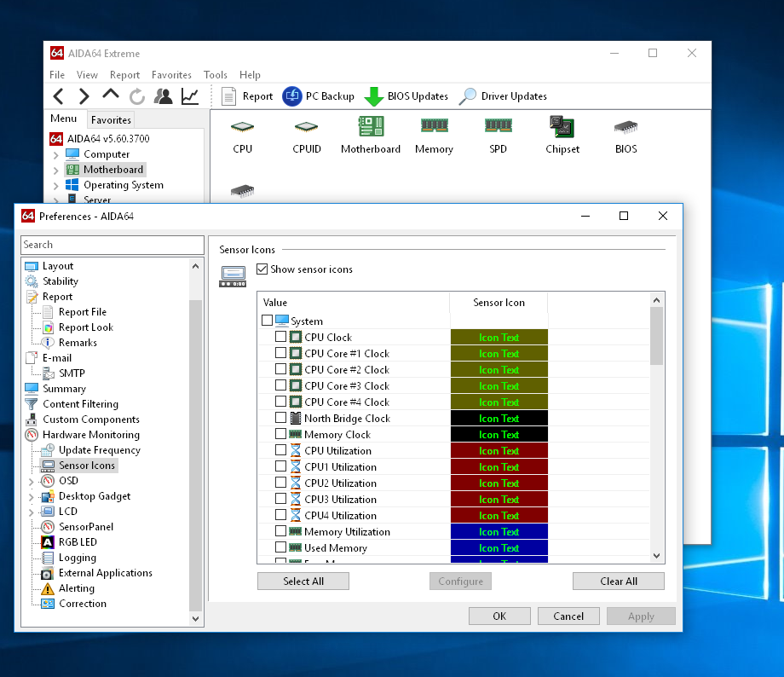
Task: Open the Chipset icon in main pane
Action: (x=562, y=136)
